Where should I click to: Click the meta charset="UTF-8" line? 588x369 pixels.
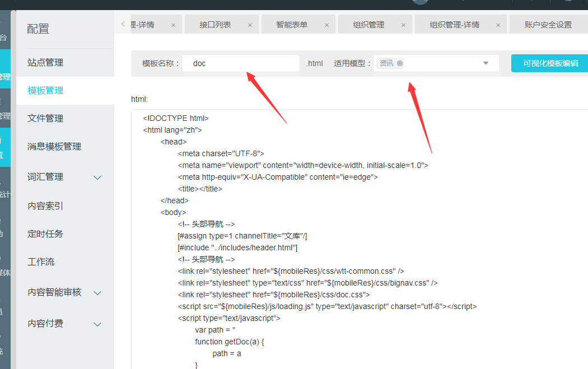[x=221, y=153]
